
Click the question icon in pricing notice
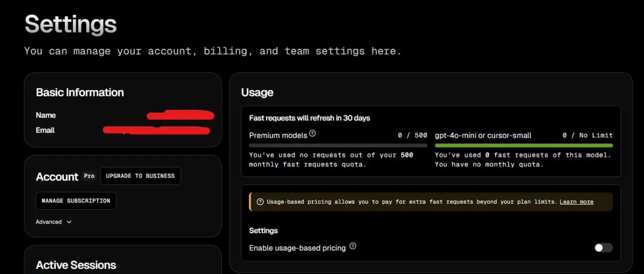click(260, 202)
